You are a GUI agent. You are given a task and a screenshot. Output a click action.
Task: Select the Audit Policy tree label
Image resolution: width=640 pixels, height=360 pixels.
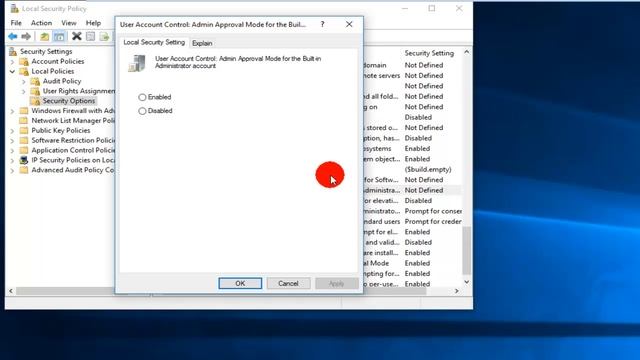[62, 81]
